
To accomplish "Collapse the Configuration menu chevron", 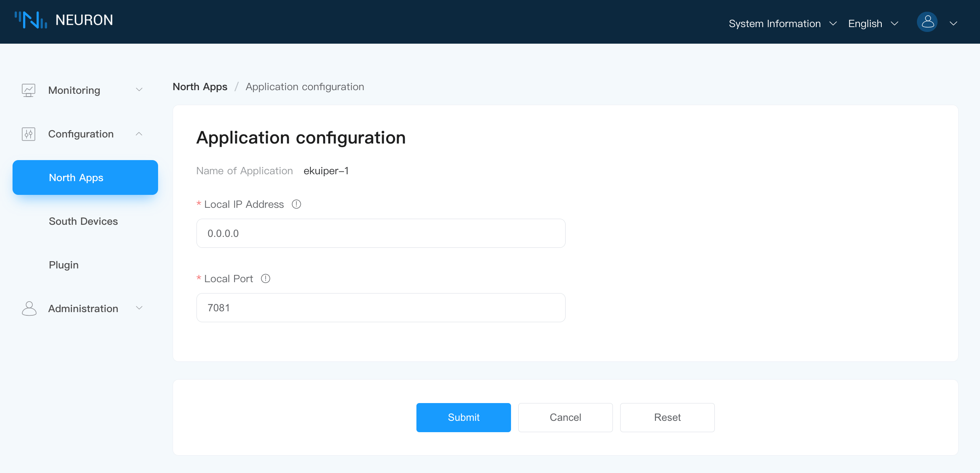I will tap(139, 134).
